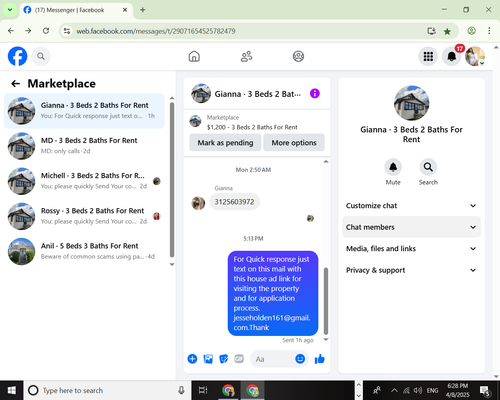Screen dimensions: 500x400
Task: Open Gianna 3 Beds 2 Baths conversation
Action: pos(84,111)
